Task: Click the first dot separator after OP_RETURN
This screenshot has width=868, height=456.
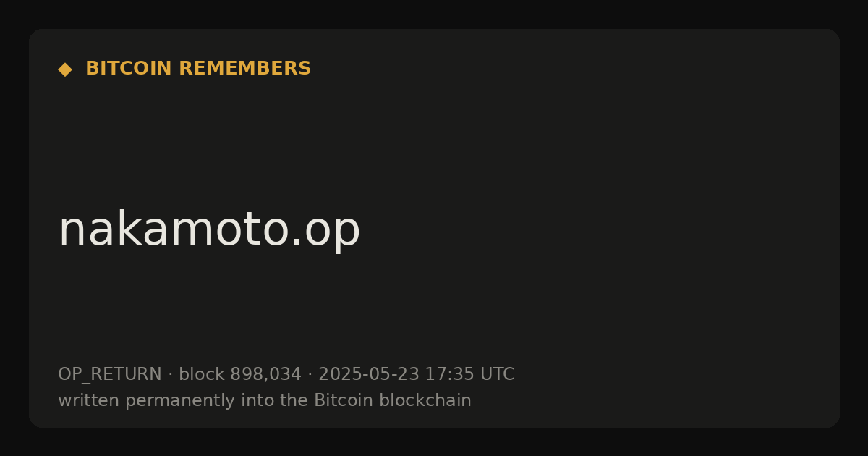Action: [x=170, y=375]
